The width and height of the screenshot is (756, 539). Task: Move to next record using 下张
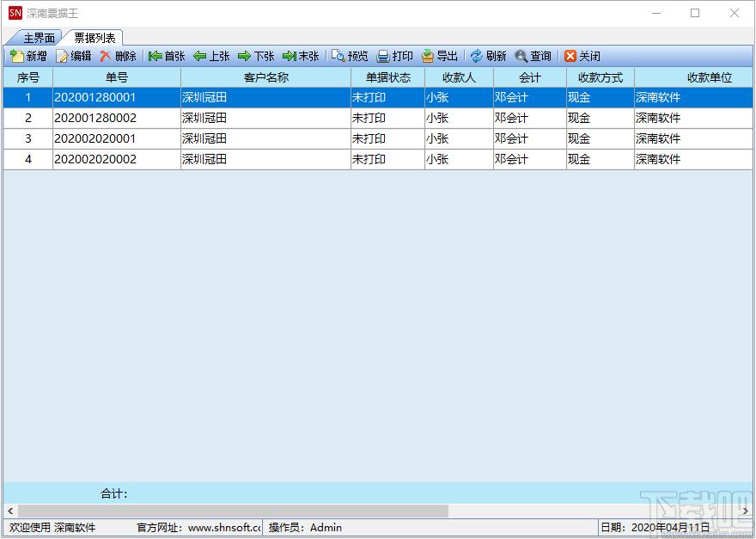coord(256,57)
